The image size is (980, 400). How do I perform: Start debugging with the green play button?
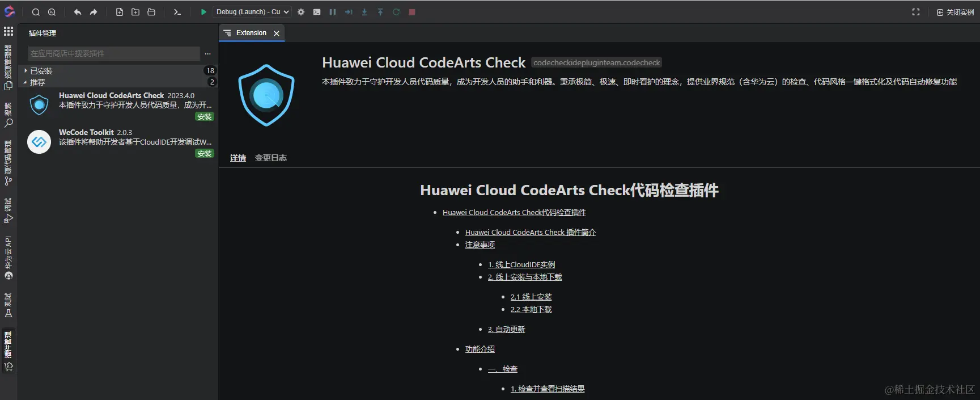[203, 12]
